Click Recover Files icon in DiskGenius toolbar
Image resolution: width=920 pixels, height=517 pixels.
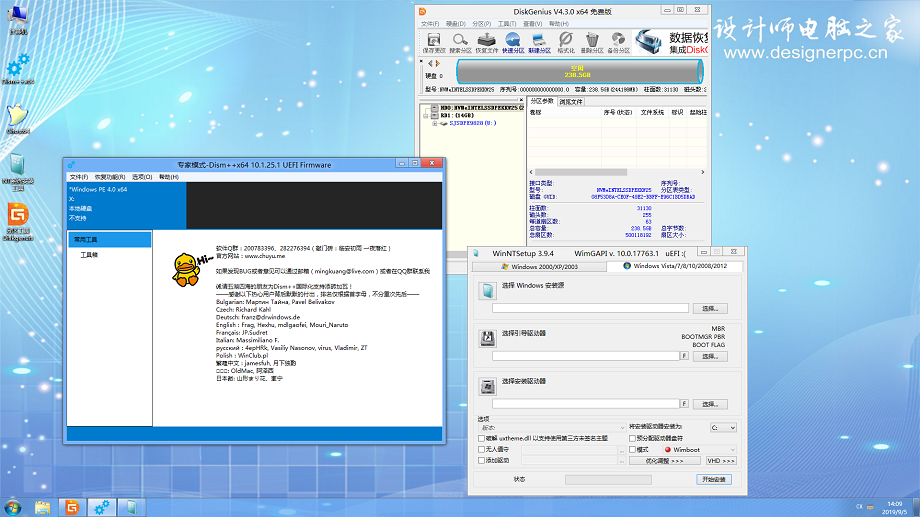click(x=486, y=42)
